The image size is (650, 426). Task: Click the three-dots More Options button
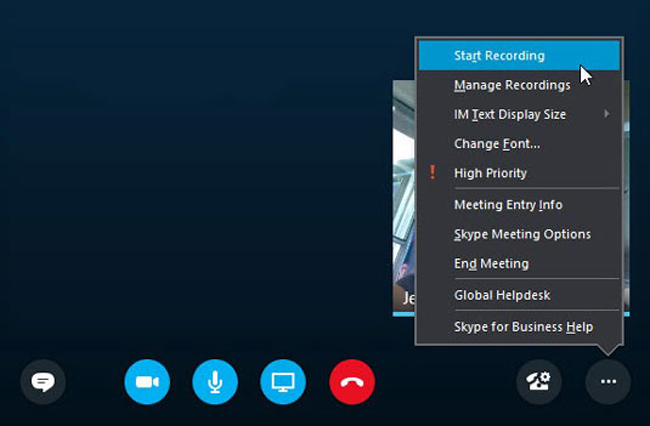tap(608, 382)
